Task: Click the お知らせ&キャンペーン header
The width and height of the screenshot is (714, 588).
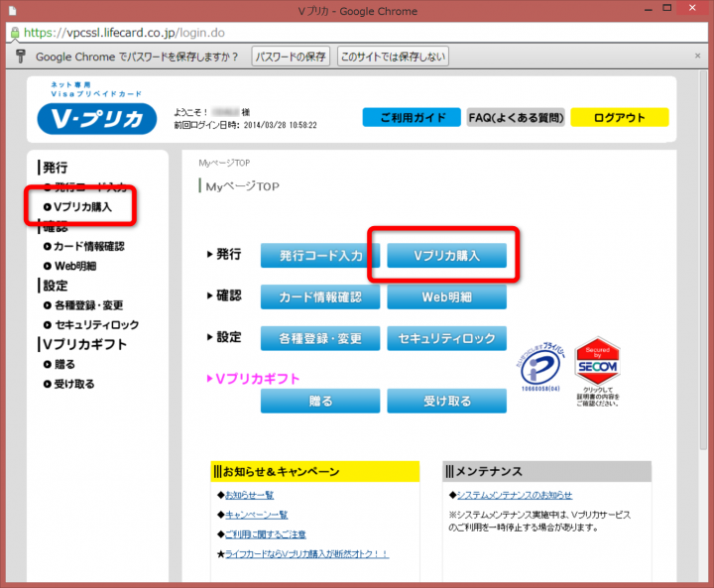Action: click(x=315, y=471)
